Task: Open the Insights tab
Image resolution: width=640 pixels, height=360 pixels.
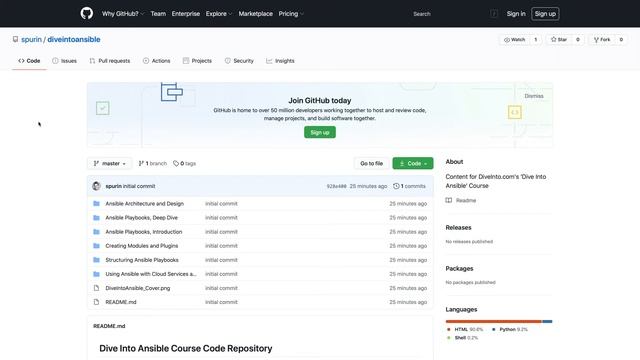Action: point(280,61)
